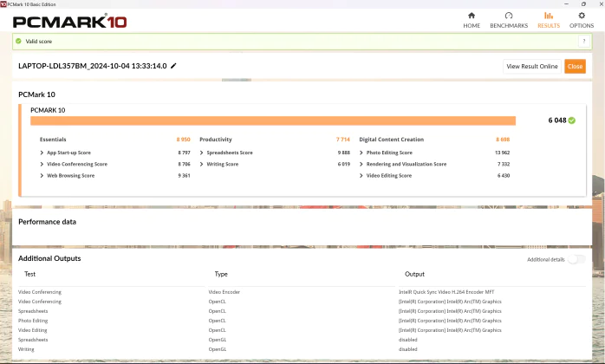Click the PCMark app icon in title bar
Screen dimensions: 605x364
pos(3,3)
